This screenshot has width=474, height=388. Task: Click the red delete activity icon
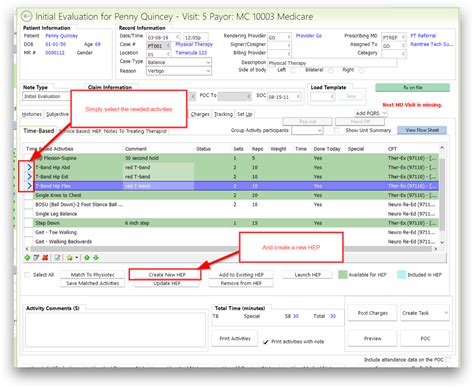pos(45,258)
